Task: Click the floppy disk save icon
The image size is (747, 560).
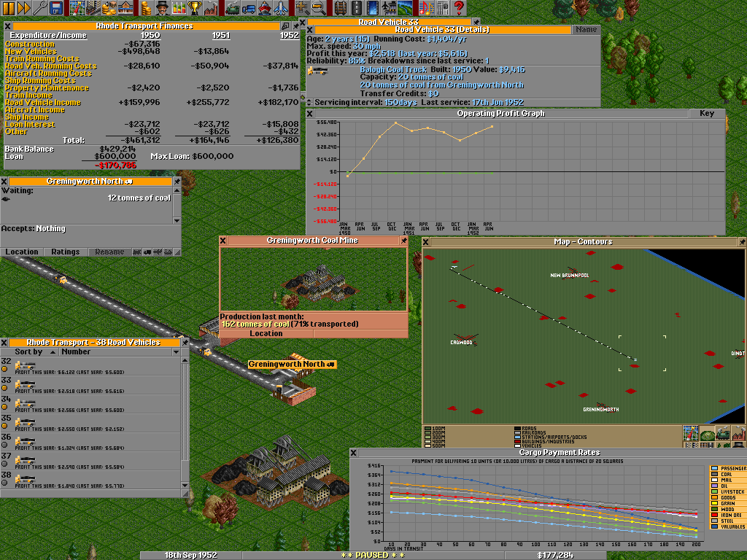Action: 55,7
